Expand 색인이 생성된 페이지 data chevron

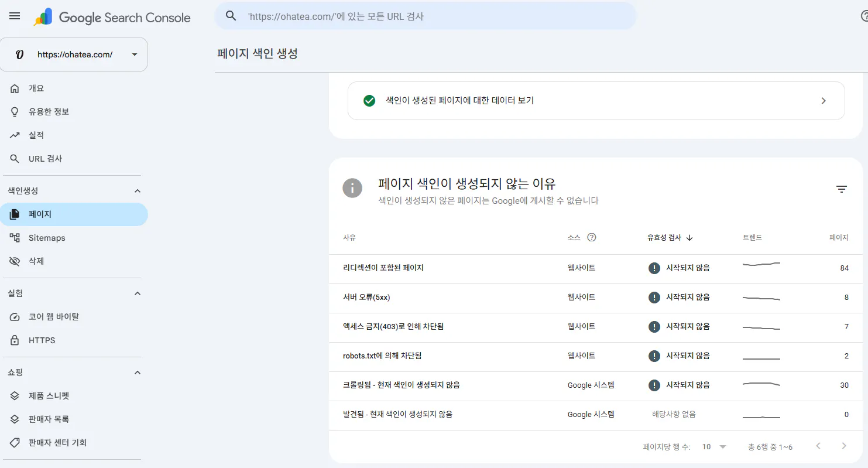click(x=824, y=101)
